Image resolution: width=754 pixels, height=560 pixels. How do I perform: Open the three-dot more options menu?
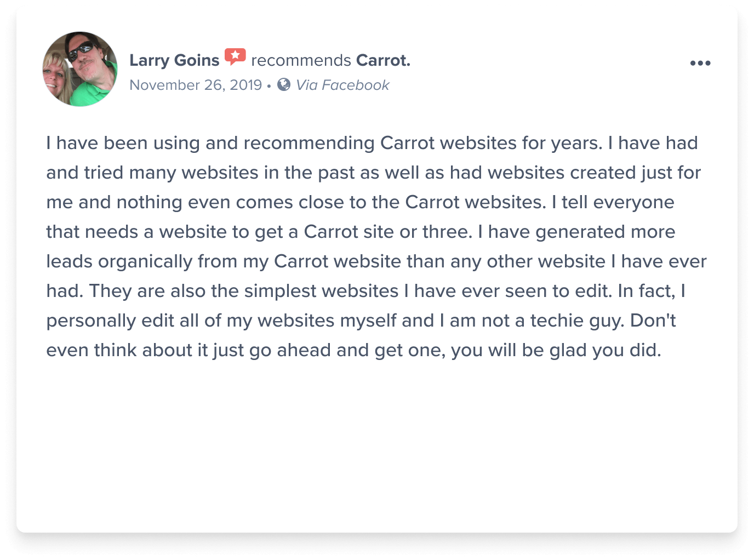coord(700,63)
